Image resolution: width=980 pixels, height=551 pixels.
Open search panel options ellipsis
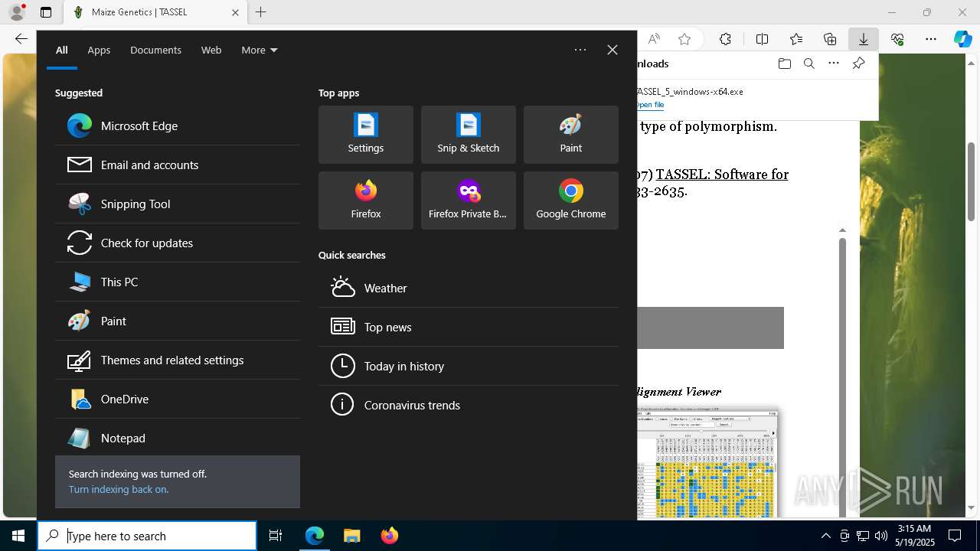pos(580,50)
